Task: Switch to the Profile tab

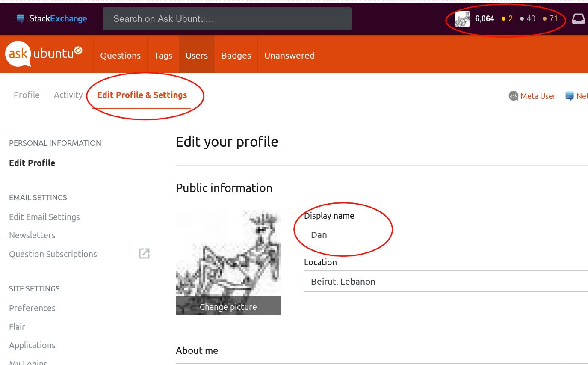Action: pyautogui.click(x=27, y=95)
